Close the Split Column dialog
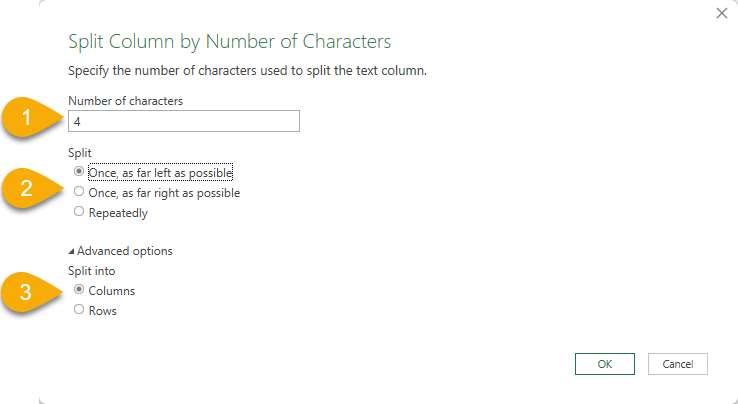 click(723, 13)
